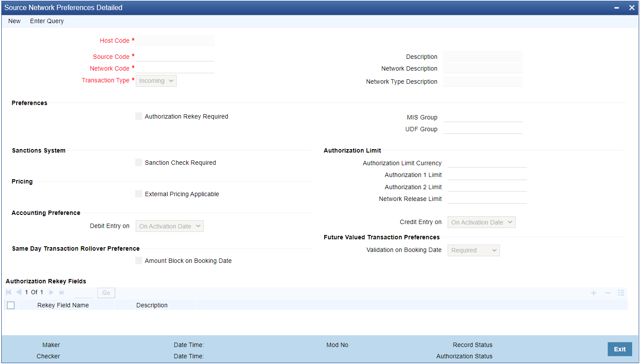Focus the Description field

coord(483,56)
